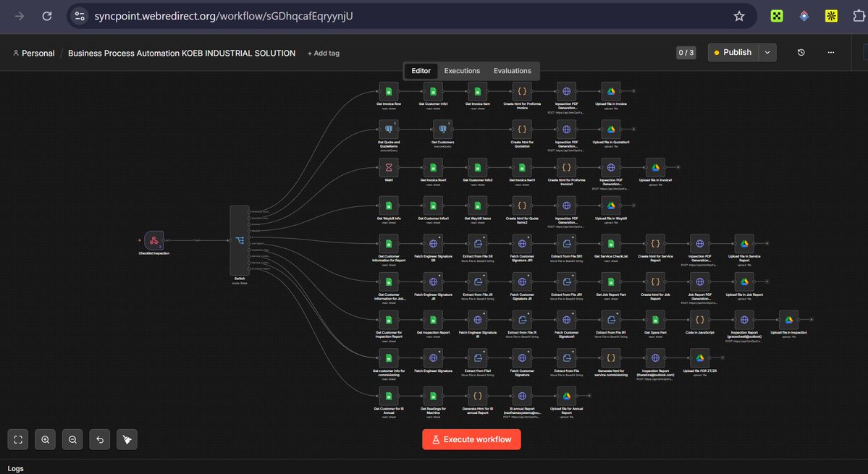Viewport: 868px width, 474px height.
Task: Select Upload file in Inspection node
Action: click(x=789, y=321)
